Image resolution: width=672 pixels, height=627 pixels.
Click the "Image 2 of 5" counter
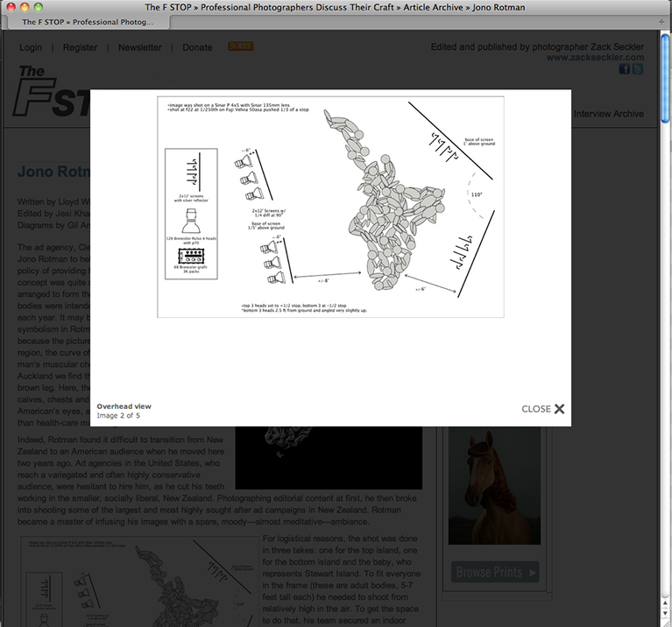[x=118, y=415]
